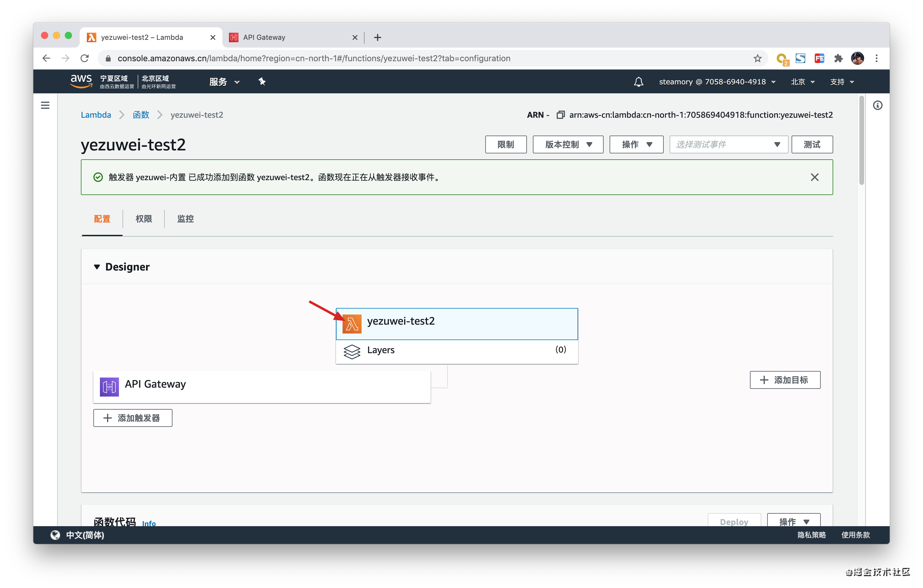Click the 添加触发器 button
This screenshot has width=923, height=588.
[133, 418]
